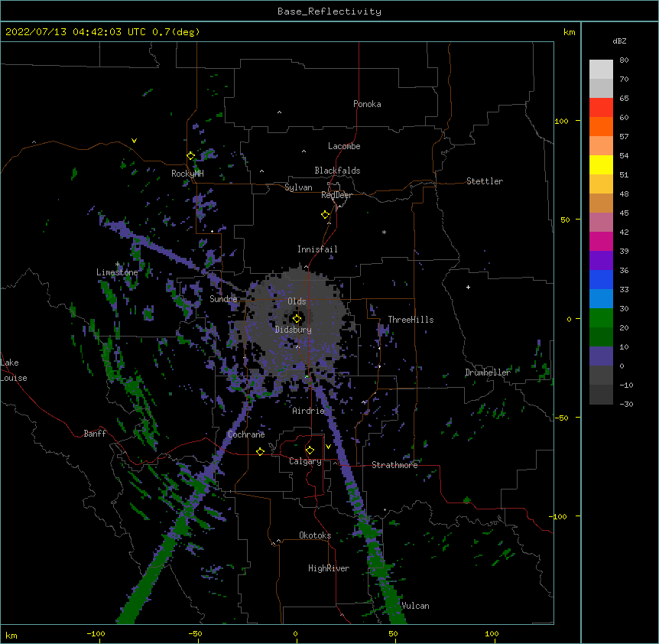Click the white caret marker west of Lacombe

[304, 151]
